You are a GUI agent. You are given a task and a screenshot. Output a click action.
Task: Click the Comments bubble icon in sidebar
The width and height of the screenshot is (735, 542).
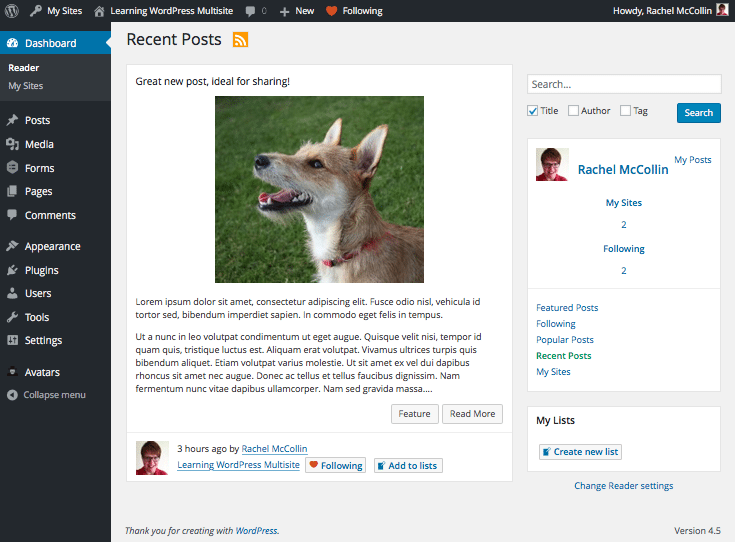pyautogui.click(x=13, y=215)
